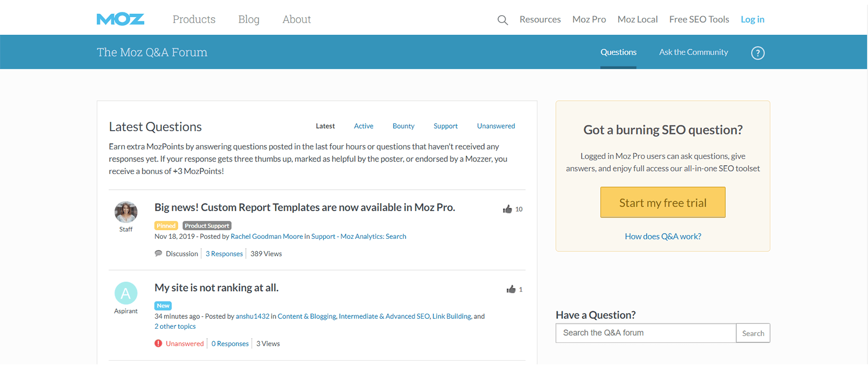Click the New badge
The width and height of the screenshot is (868, 369).
tap(163, 306)
